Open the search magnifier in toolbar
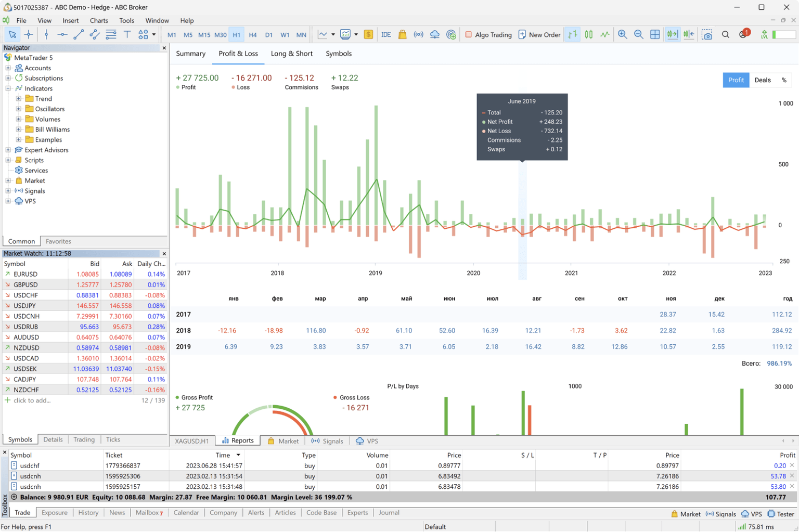799x532 pixels. 725,34
